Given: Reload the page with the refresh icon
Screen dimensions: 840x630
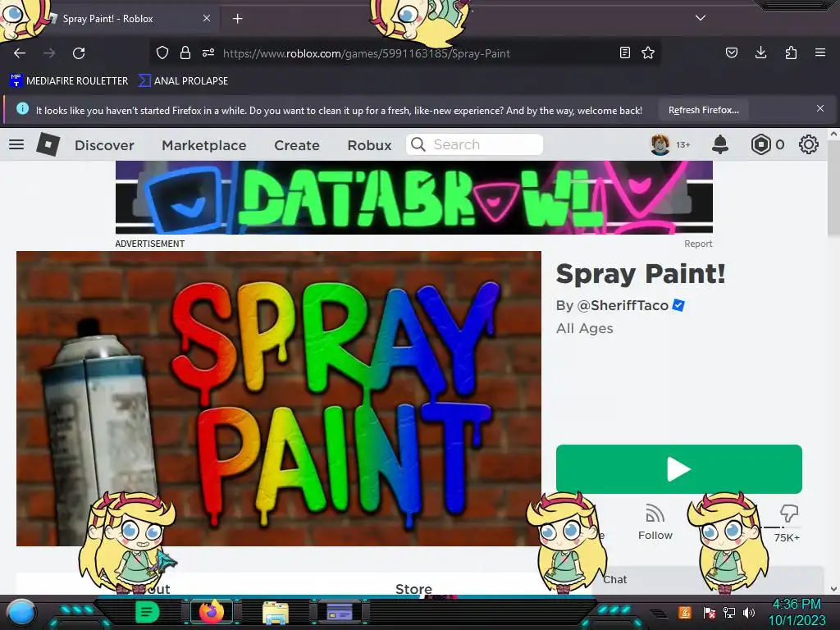Looking at the screenshot, I should pos(79,53).
